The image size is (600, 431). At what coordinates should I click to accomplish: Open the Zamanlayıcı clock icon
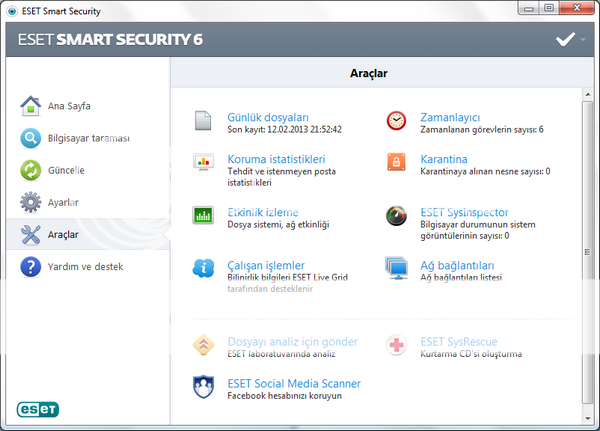[397, 121]
